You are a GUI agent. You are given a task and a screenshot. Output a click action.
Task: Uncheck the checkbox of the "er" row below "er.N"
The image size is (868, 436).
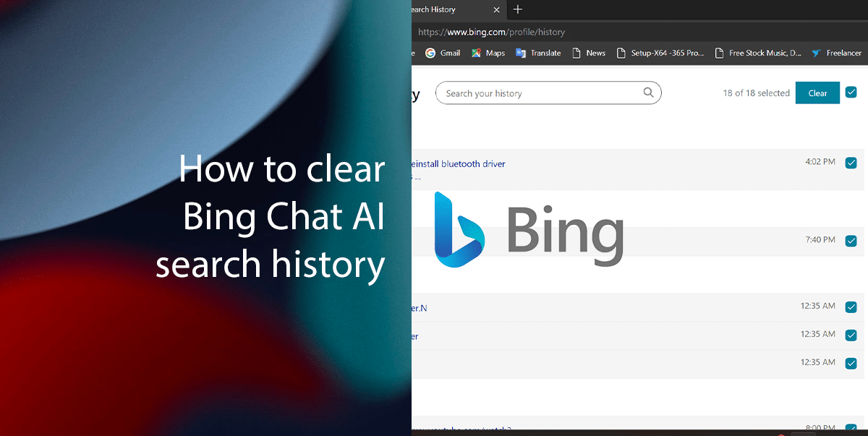pos(851,335)
